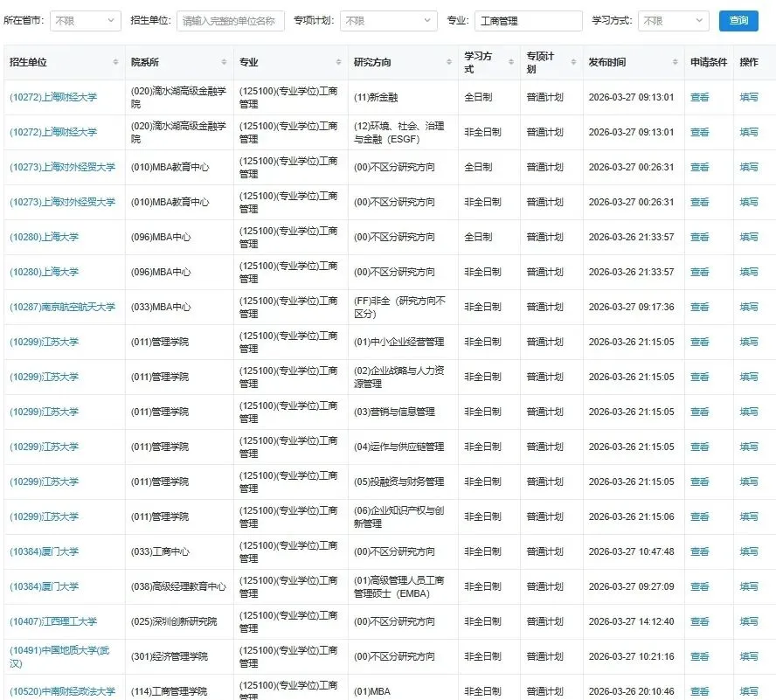Viewport: 776px width, 700px height.
Task: Open 江苏大学 link for 营销与信息管理
Action: coord(44,412)
